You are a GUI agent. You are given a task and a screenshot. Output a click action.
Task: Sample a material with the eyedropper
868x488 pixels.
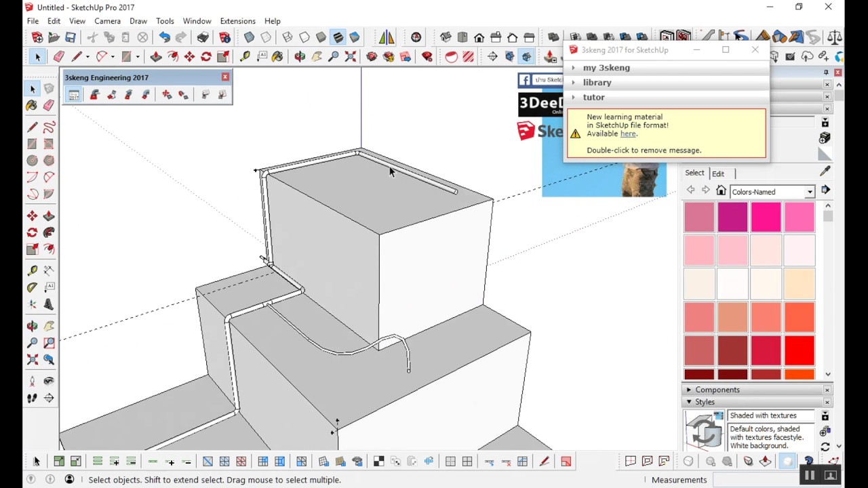point(825,171)
